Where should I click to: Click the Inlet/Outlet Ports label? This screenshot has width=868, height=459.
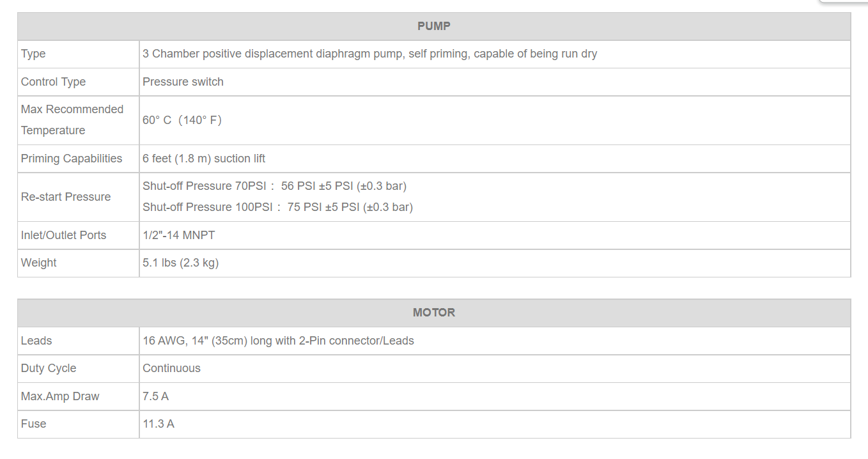pos(63,235)
